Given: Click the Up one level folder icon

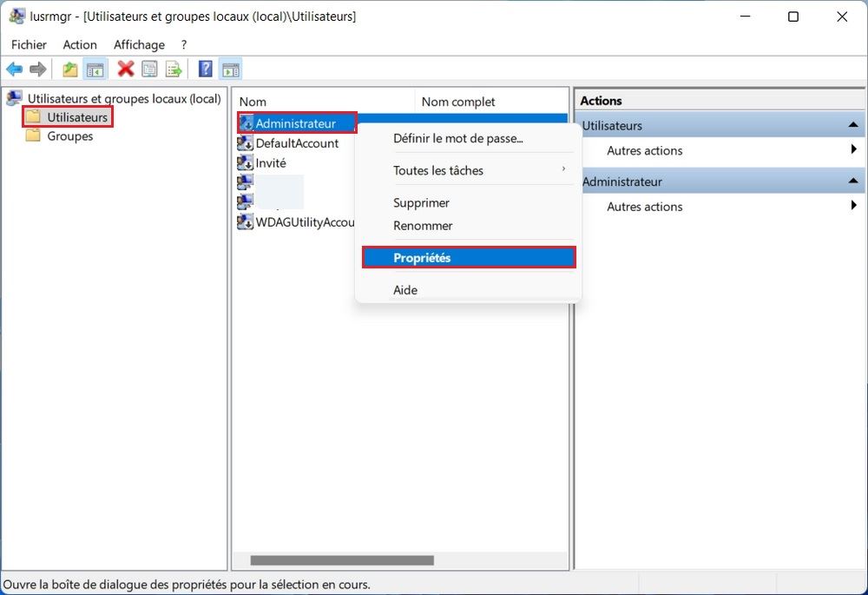Looking at the screenshot, I should (x=70, y=69).
